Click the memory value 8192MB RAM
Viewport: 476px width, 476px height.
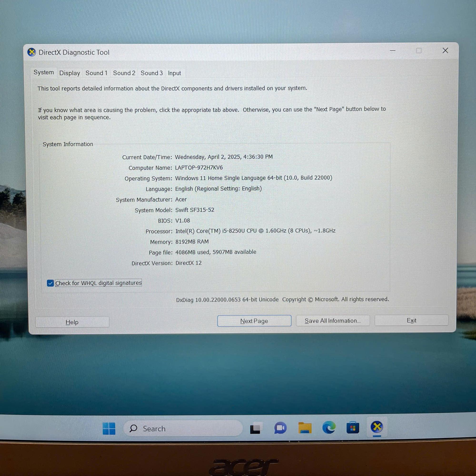pos(192,242)
